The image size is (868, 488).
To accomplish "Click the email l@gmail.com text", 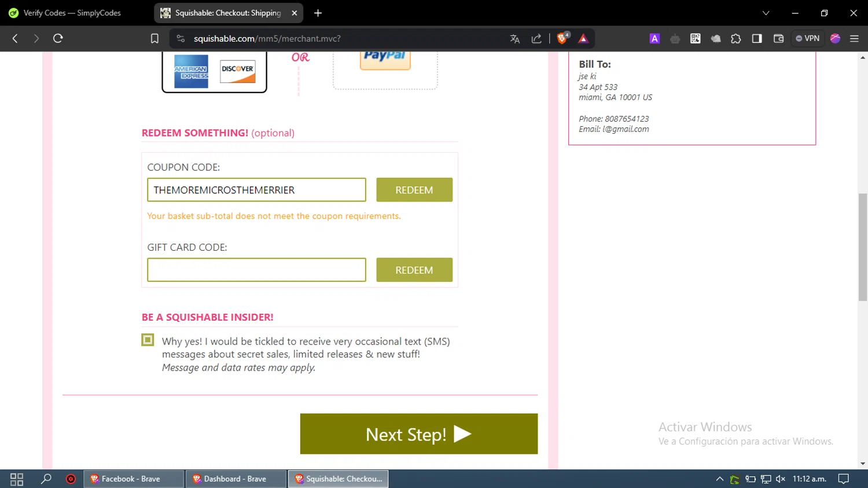I will (x=614, y=129).
